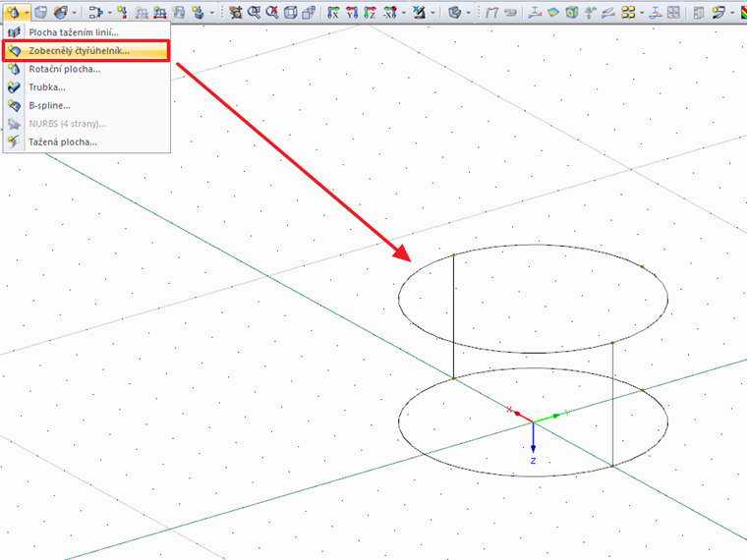Select the right vertical line between circles
Image resolution: width=747 pixels, height=560 pixels.
pos(612,404)
